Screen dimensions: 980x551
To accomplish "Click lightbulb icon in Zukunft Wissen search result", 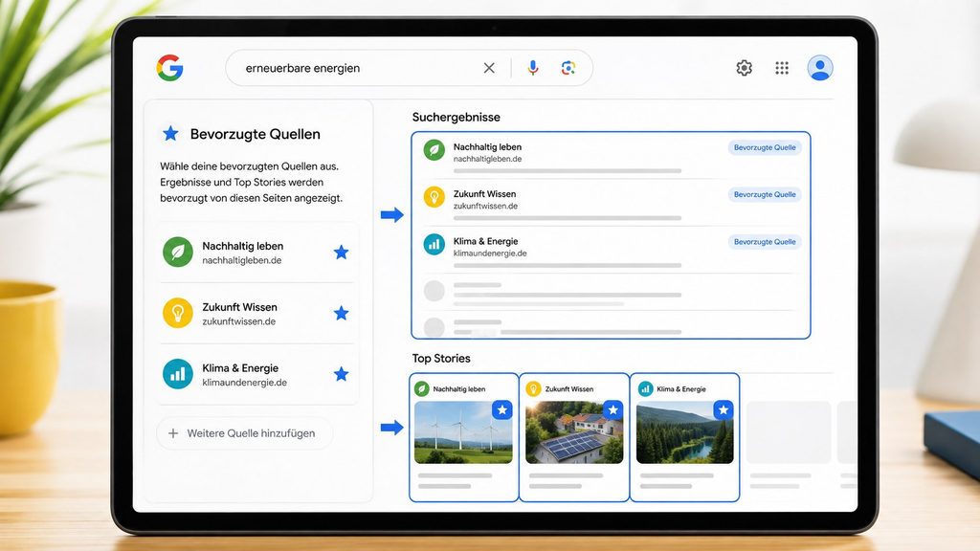I will coord(434,197).
